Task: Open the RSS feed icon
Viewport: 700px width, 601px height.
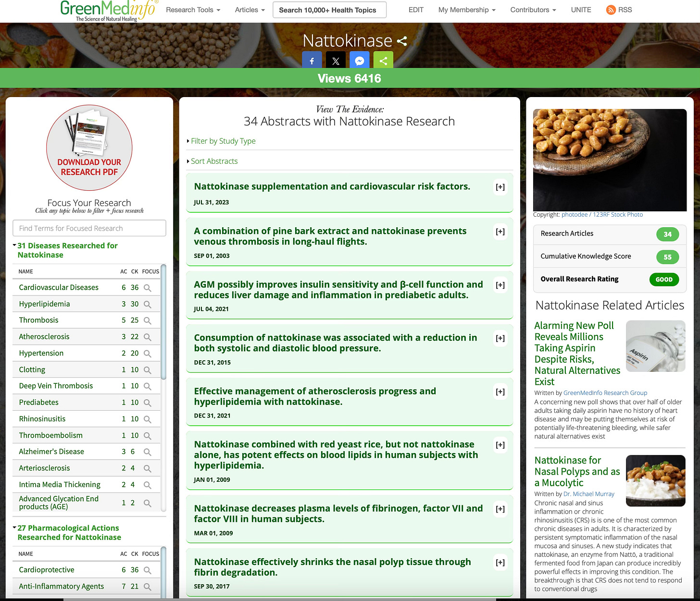Action: click(611, 10)
